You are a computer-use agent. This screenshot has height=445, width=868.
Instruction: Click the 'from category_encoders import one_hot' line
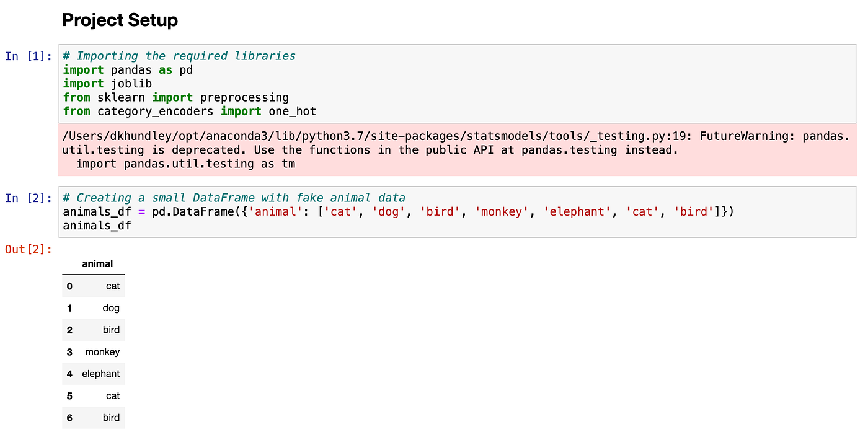pos(190,111)
